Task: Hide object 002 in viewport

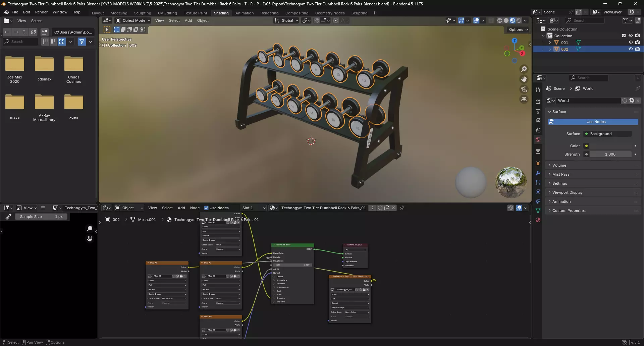Action: point(631,49)
